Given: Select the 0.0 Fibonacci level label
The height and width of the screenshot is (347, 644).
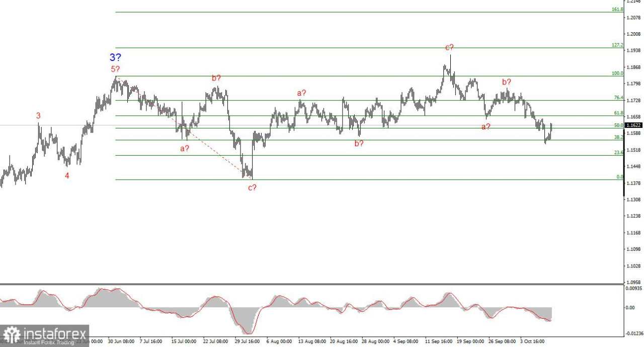Looking at the screenshot, I should 620,177.
